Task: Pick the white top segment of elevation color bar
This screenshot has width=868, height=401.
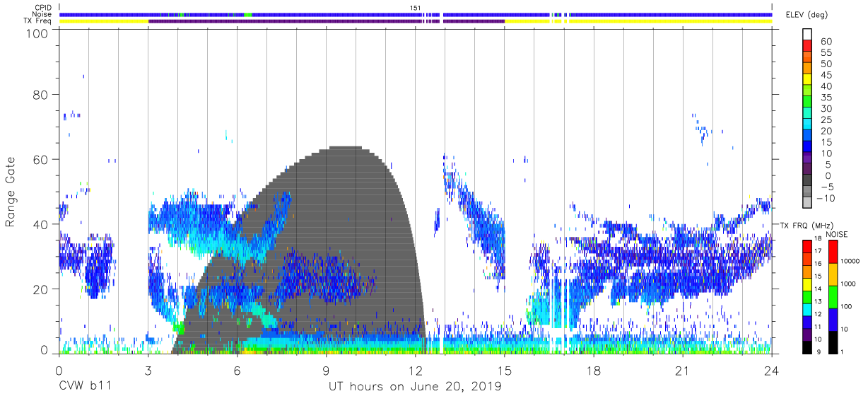Action: tap(808, 35)
